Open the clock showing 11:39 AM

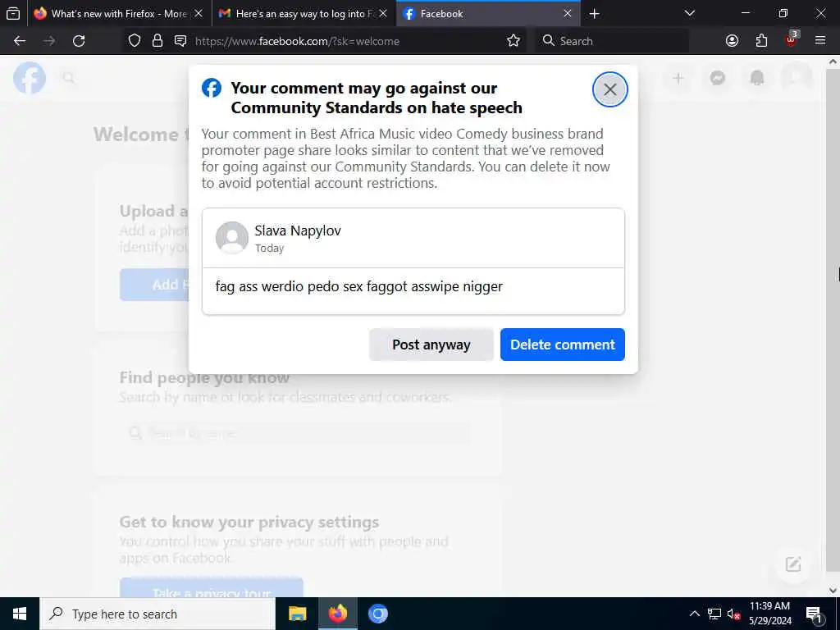769,614
